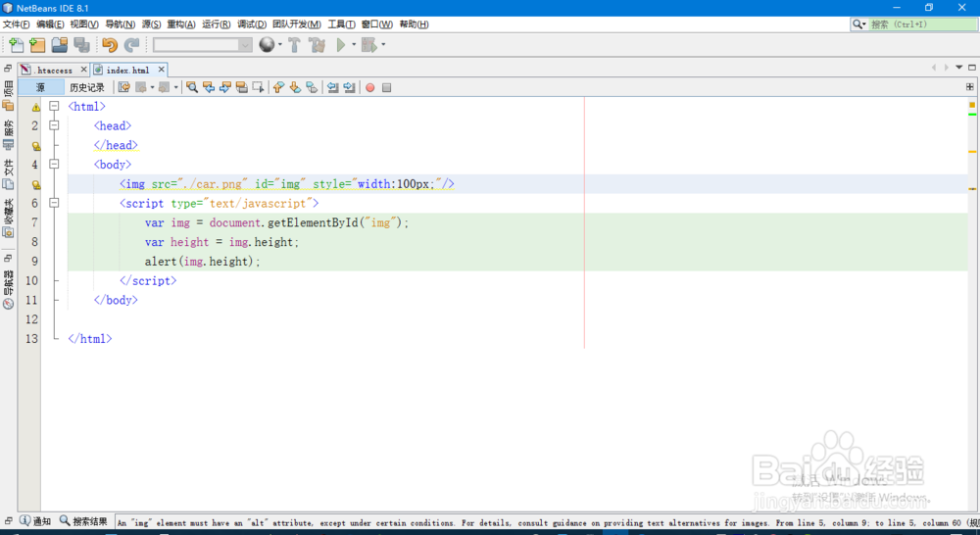Open the Refactor (重构) menu
This screenshot has width=980, height=535.
(x=180, y=24)
